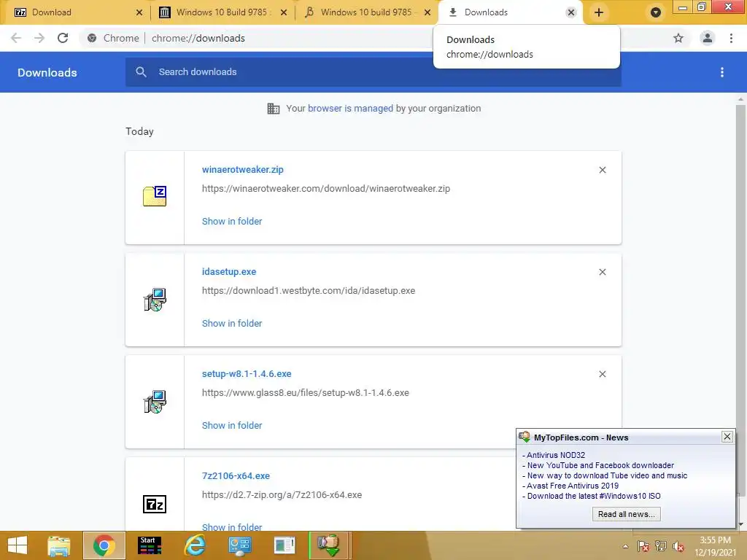Click the winaerotweaker.com download URL text
747x560 pixels.
pyautogui.click(x=326, y=189)
